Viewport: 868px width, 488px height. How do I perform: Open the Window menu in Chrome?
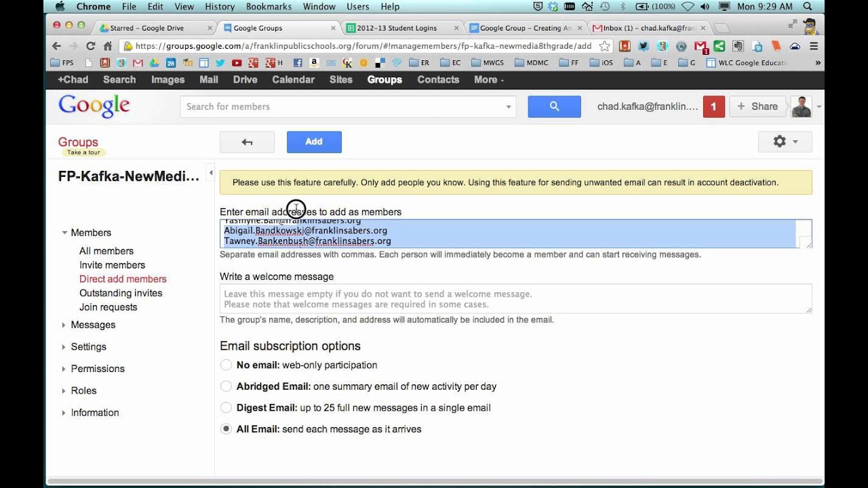[x=319, y=7]
